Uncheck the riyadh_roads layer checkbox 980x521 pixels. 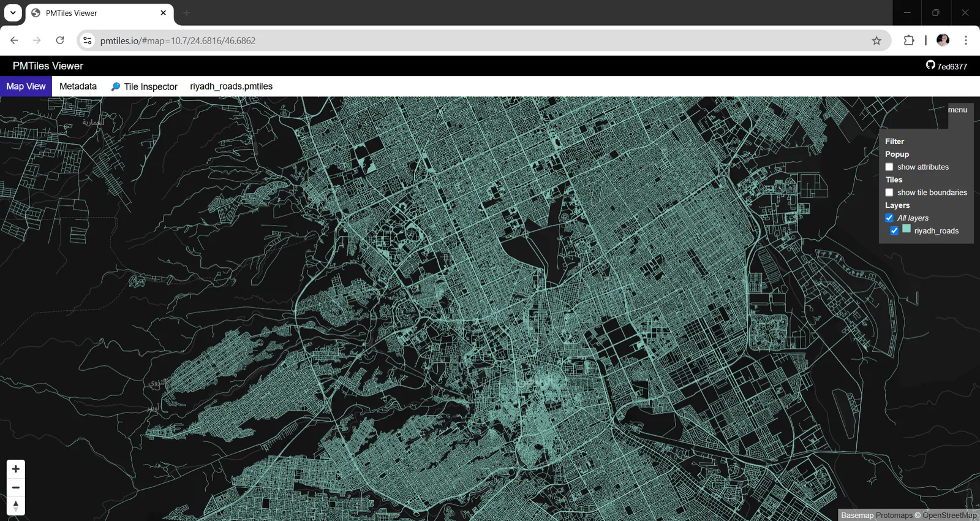pyautogui.click(x=894, y=231)
